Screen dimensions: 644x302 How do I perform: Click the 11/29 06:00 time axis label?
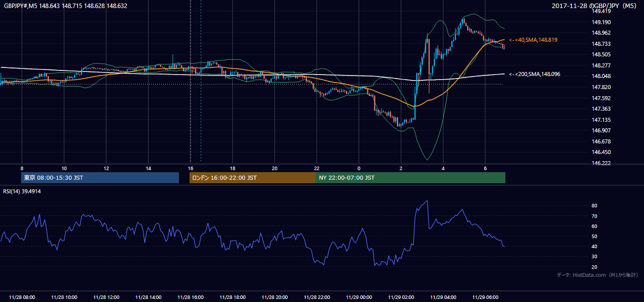[x=485, y=297]
